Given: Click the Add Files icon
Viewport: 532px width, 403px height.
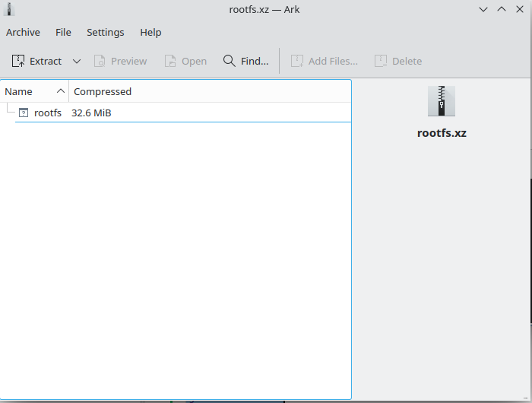Looking at the screenshot, I should click(297, 61).
